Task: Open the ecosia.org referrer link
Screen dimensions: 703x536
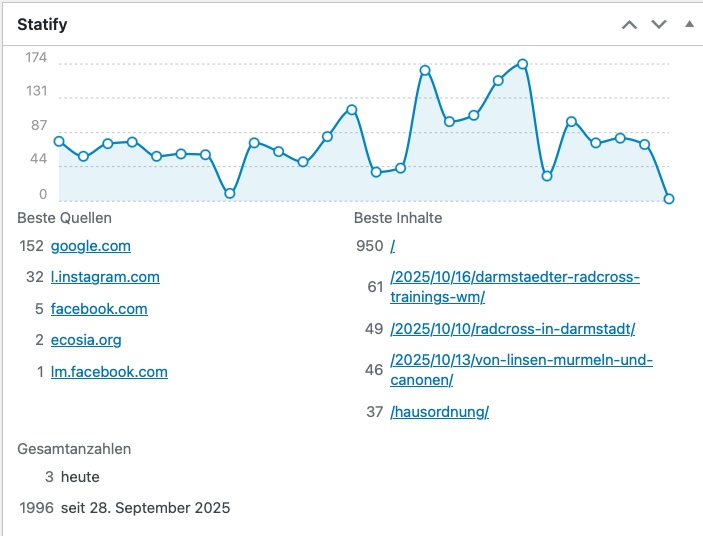Action: (86, 340)
